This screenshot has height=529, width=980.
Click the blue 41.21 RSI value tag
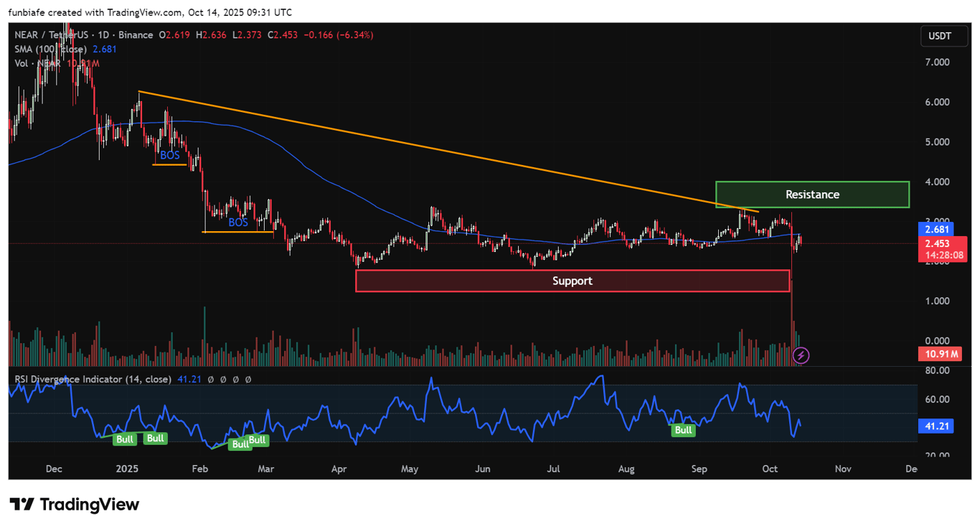coord(936,426)
